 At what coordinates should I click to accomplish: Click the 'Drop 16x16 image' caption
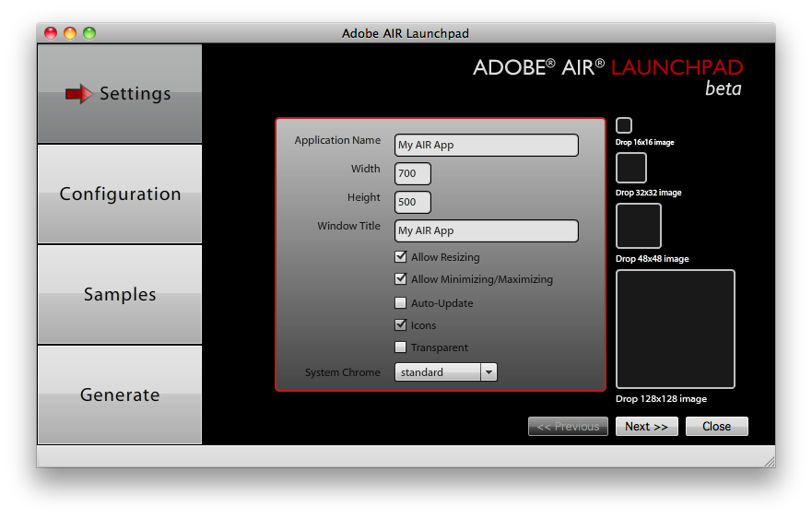(645, 143)
